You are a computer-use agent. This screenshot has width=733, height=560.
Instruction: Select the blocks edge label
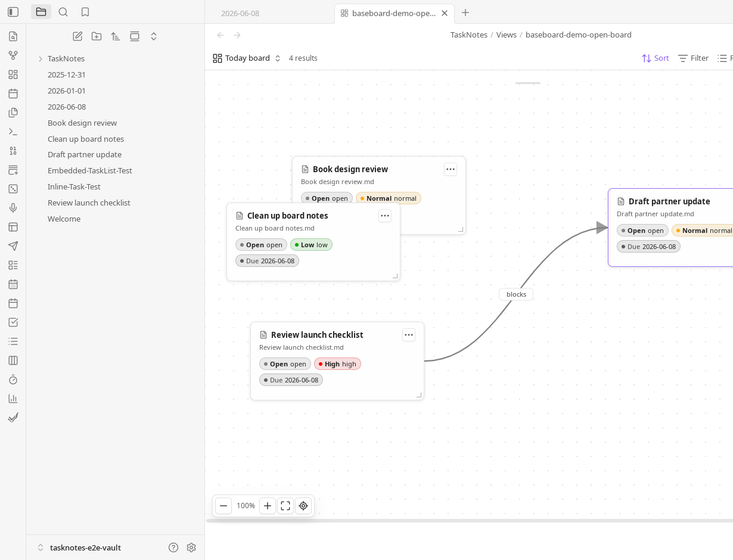516,294
